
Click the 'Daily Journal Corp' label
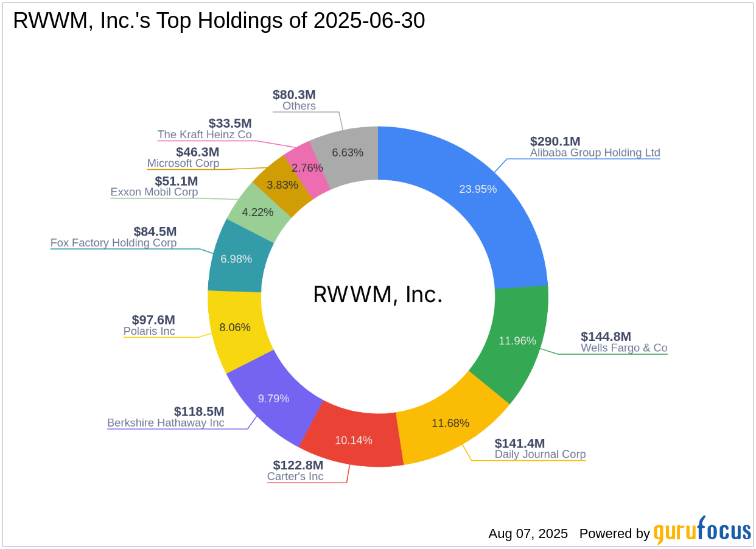[540, 455]
